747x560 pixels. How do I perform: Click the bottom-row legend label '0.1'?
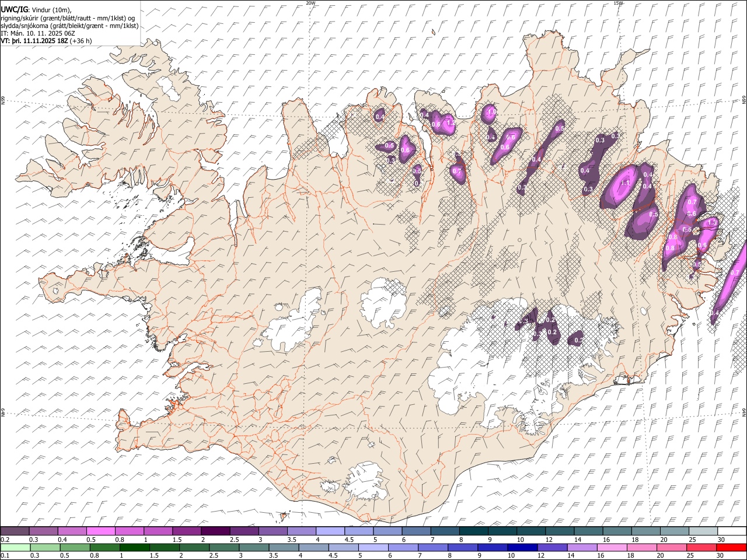[x=5, y=556]
